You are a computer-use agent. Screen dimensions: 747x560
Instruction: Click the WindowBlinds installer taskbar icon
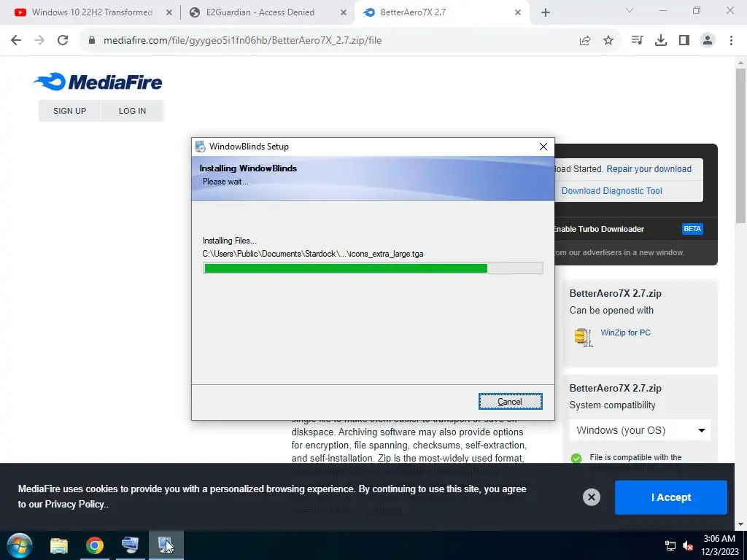pyautogui.click(x=166, y=545)
